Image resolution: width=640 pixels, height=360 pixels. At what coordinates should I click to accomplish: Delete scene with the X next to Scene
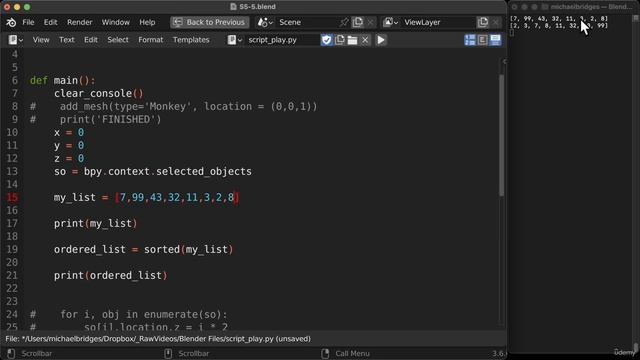370,22
